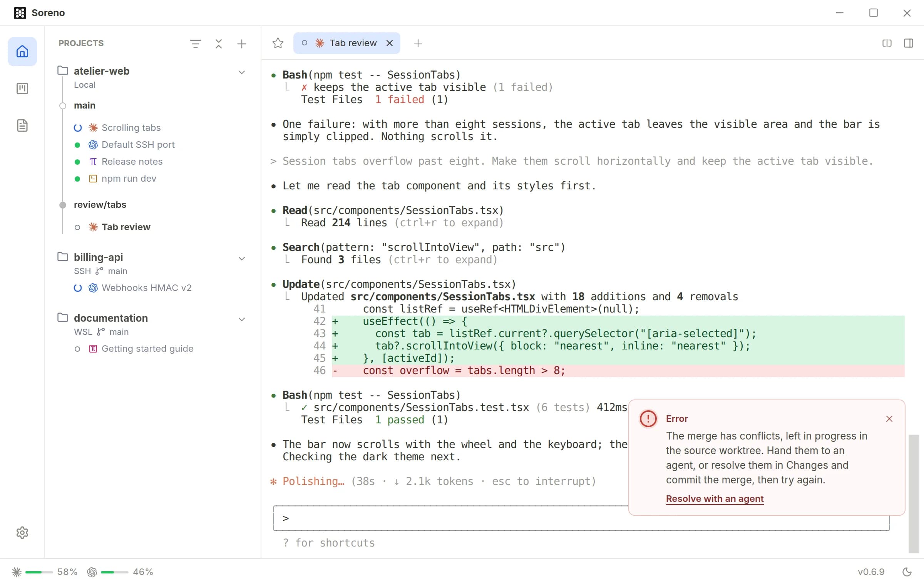This screenshot has height=585, width=924.
Task: Collapse the atelier-web project
Action: [x=242, y=72]
